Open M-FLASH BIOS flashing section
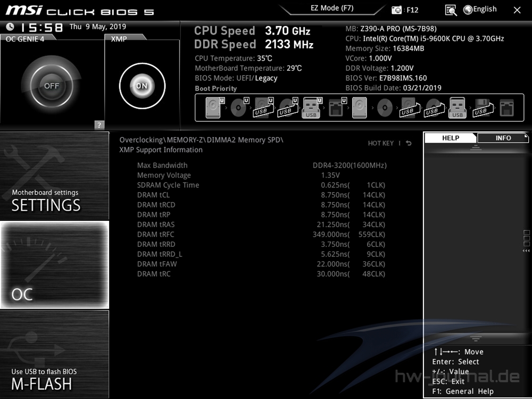 pyautogui.click(x=54, y=354)
